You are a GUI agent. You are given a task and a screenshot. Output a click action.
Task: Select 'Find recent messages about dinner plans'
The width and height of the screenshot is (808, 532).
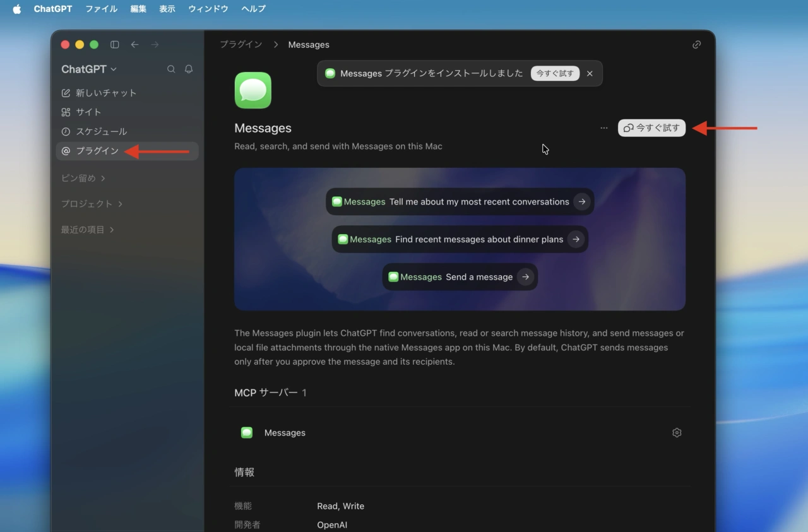tap(460, 239)
